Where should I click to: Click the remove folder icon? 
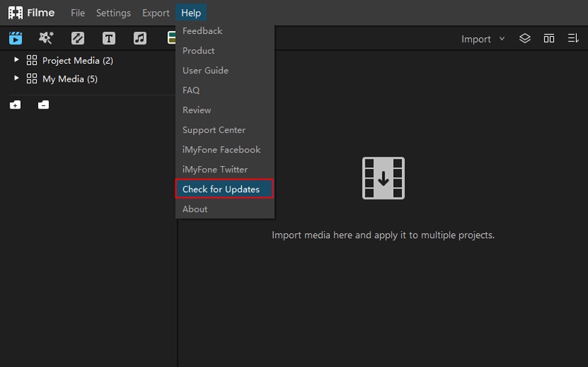coord(44,105)
